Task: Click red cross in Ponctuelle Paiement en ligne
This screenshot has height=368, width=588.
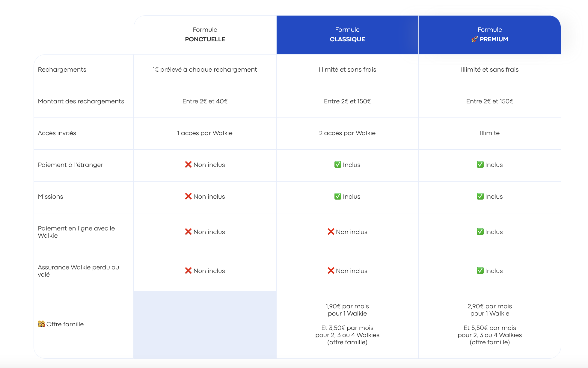Action: (188, 232)
